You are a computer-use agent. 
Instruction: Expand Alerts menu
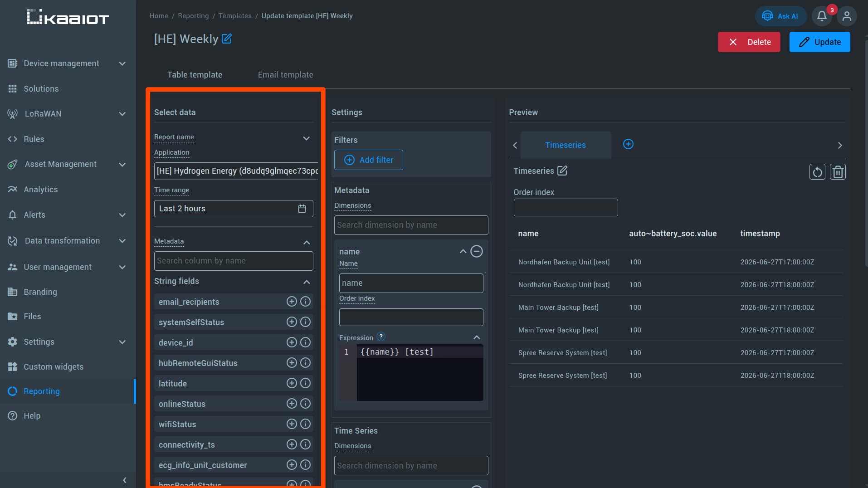122,215
